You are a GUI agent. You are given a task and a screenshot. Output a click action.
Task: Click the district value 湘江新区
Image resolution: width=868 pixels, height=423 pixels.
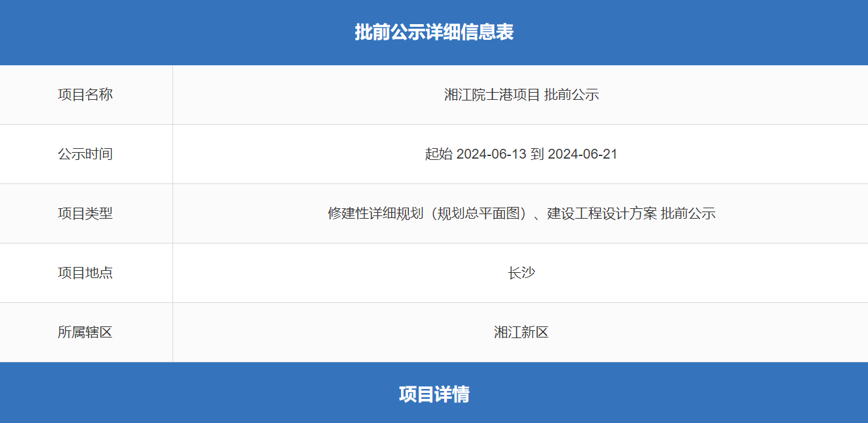click(x=521, y=332)
